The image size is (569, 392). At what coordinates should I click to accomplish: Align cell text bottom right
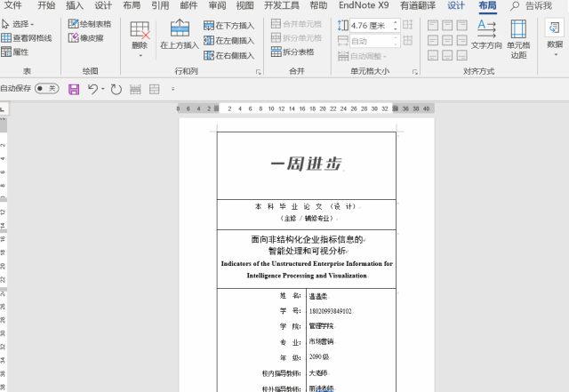461,55
